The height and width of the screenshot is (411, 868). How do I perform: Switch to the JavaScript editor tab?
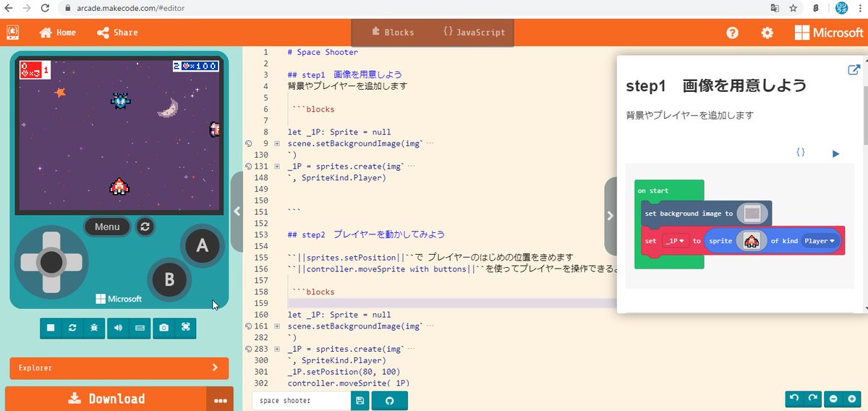pos(474,33)
